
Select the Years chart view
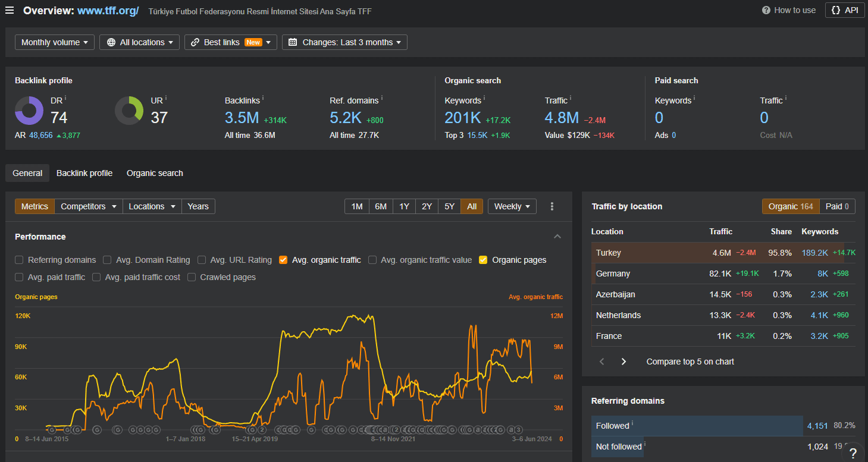(198, 206)
